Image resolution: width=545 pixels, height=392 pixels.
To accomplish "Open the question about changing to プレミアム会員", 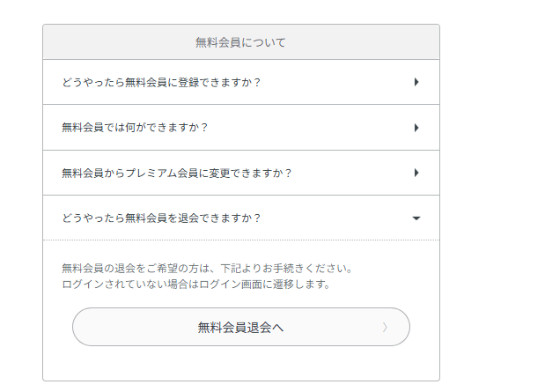I will coord(176,173).
